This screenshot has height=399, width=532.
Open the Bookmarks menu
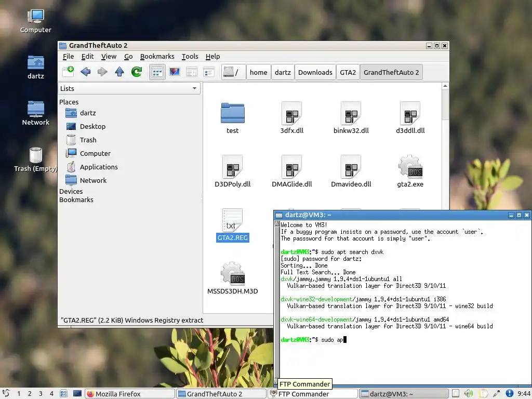[x=157, y=56]
